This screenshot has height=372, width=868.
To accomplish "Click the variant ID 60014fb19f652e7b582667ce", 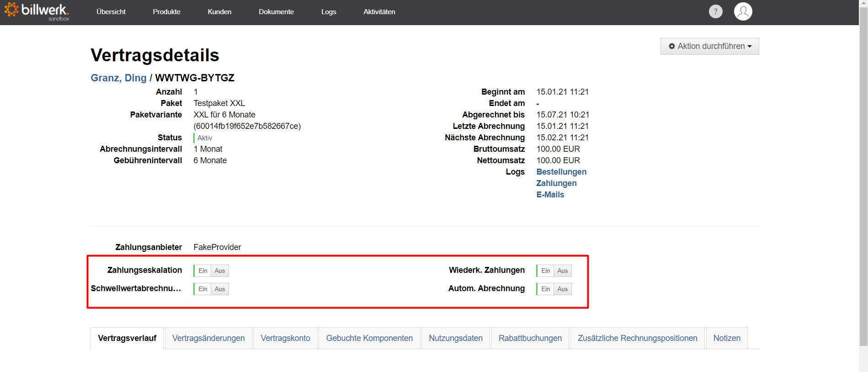I will click(x=247, y=126).
